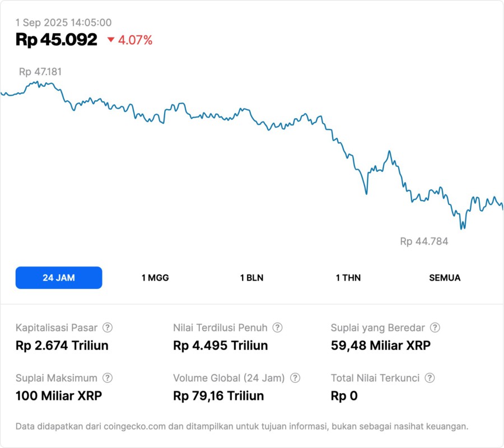Show the Suplai Maksimum info tooltip icon
The width and height of the screenshot is (504, 448).
[x=108, y=378]
